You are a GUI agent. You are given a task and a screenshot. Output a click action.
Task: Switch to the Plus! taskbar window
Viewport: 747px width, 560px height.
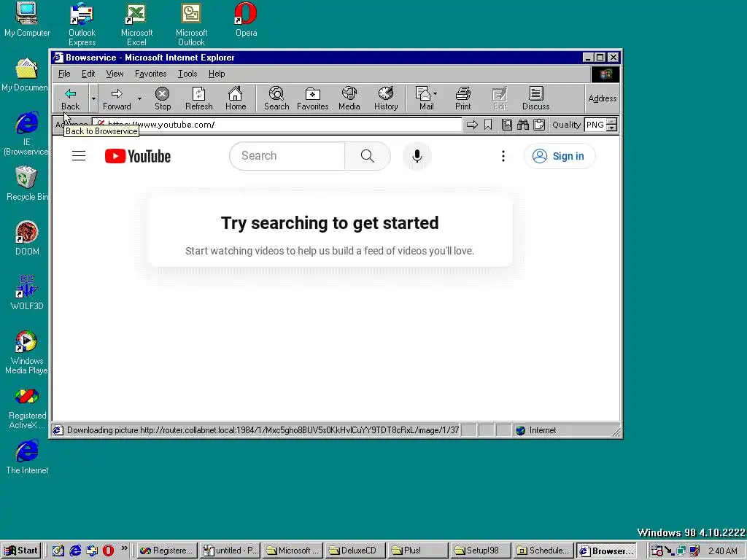point(418,551)
